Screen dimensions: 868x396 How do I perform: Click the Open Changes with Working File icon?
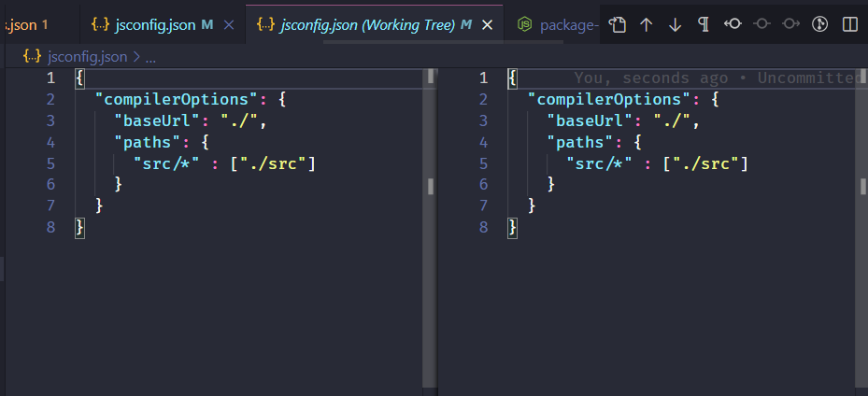pyautogui.click(x=762, y=23)
